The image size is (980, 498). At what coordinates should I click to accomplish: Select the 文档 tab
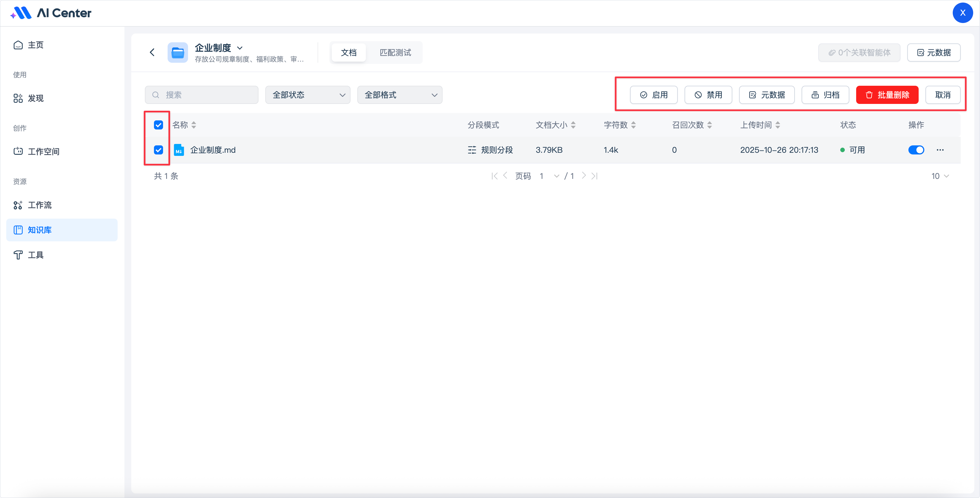349,53
